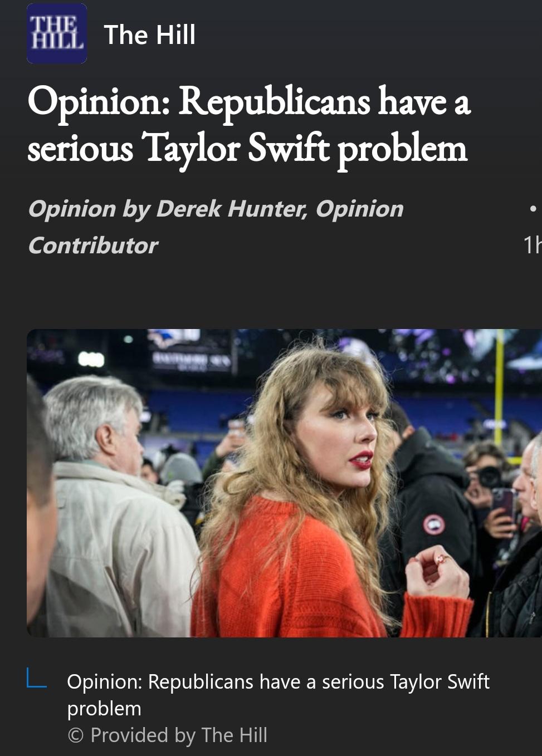542x756 pixels.
Task: Click the smartphone held up at right
Action: tap(503, 503)
